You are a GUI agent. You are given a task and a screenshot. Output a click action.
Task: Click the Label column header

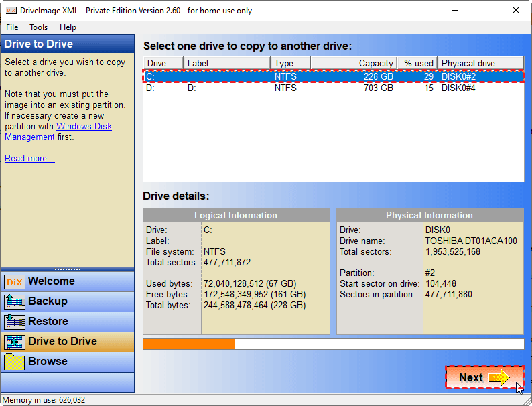[x=226, y=63]
